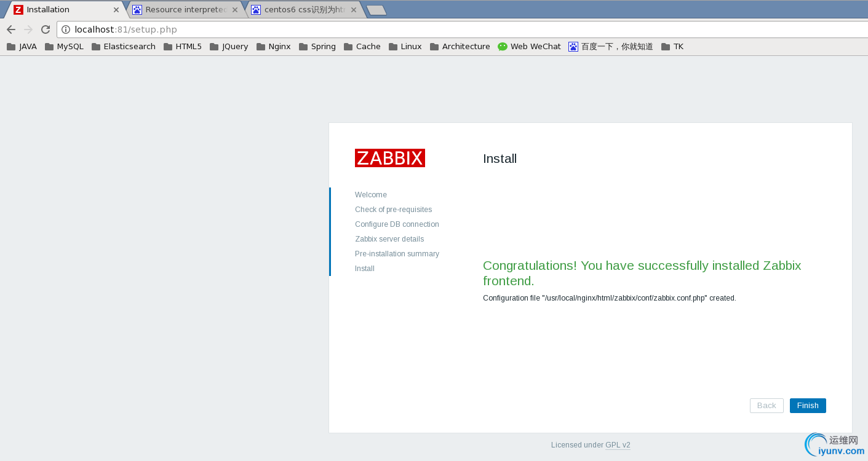The image size is (868, 461).
Task: Open the Web WeChat bookmark
Action: click(530, 47)
